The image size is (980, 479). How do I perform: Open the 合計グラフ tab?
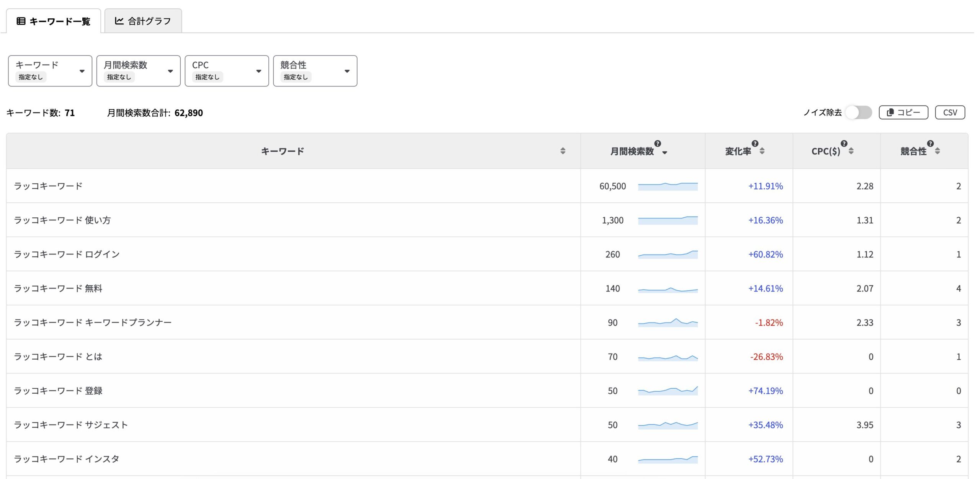(x=143, y=21)
